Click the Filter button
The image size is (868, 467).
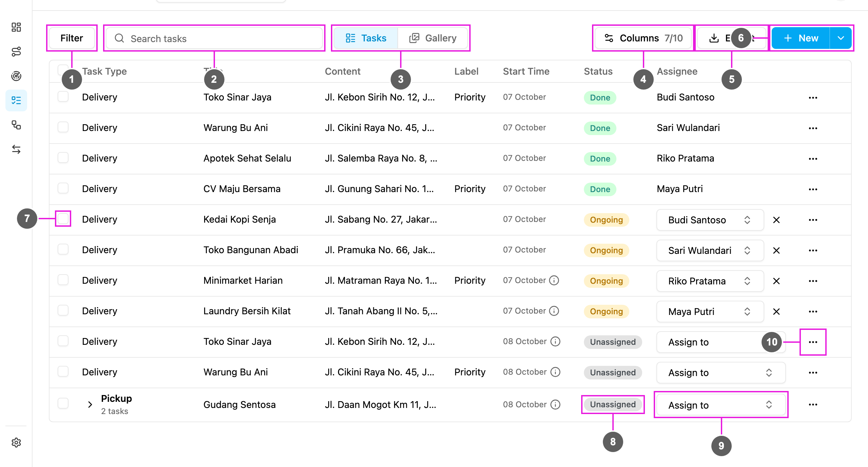pyautogui.click(x=72, y=38)
